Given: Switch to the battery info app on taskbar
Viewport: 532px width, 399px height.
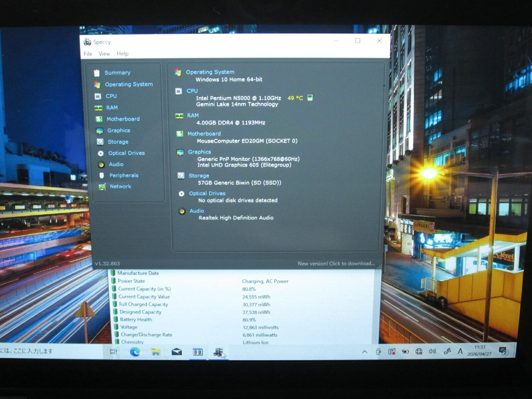Looking at the screenshot, I should (198, 352).
